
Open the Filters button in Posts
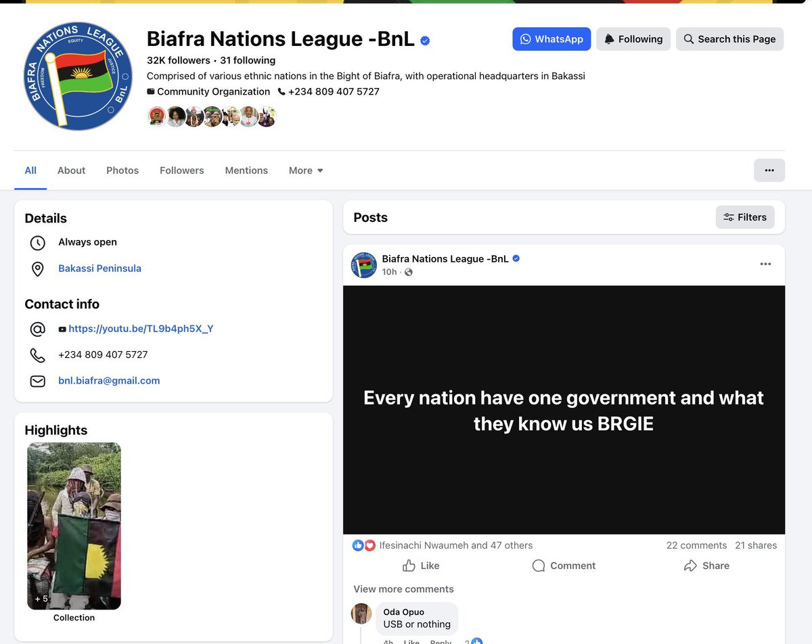(x=745, y=217)
